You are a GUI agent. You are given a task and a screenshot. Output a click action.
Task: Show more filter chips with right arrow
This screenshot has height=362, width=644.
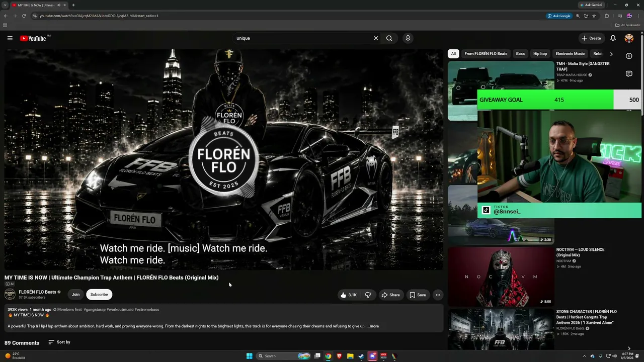coord(611,54)
